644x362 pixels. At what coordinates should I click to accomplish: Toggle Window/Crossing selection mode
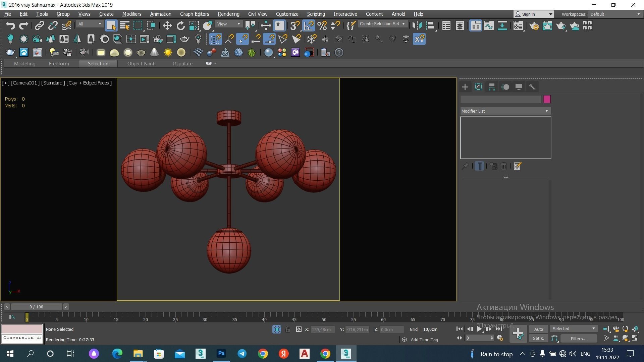point(151,26)
